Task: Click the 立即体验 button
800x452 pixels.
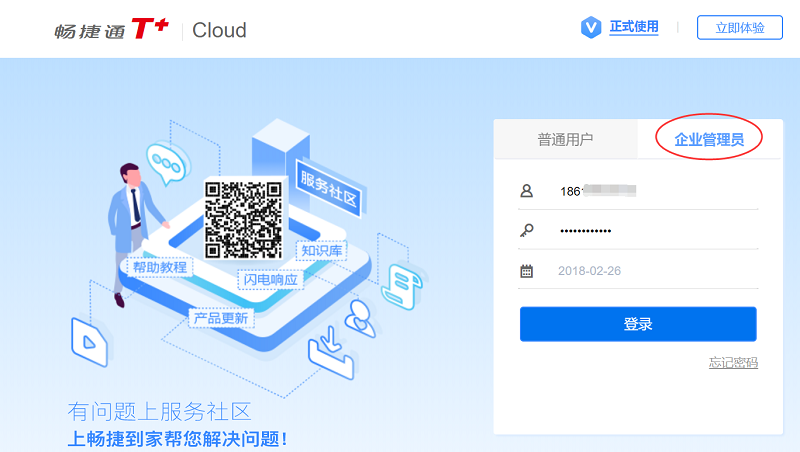Action: (x=739, y=28)
